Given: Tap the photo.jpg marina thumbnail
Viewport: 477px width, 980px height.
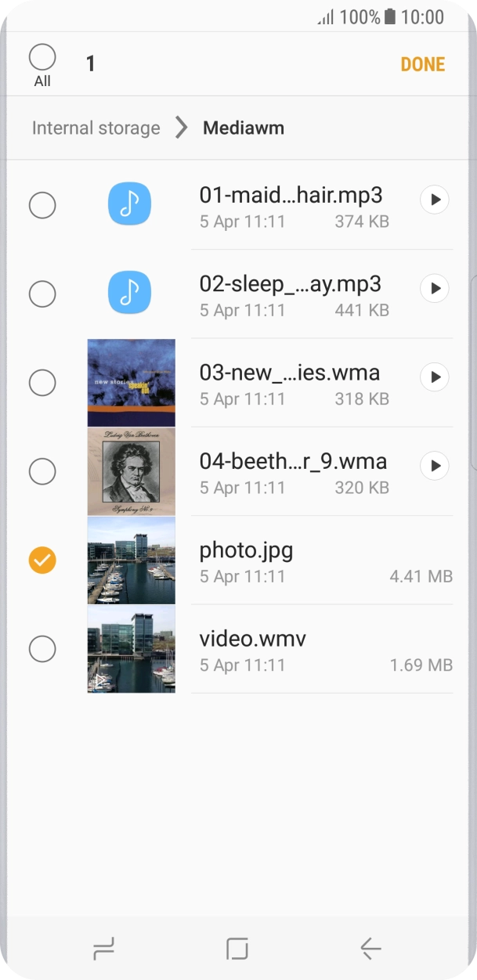Looking at the screenshot, I should coord(131,560).
